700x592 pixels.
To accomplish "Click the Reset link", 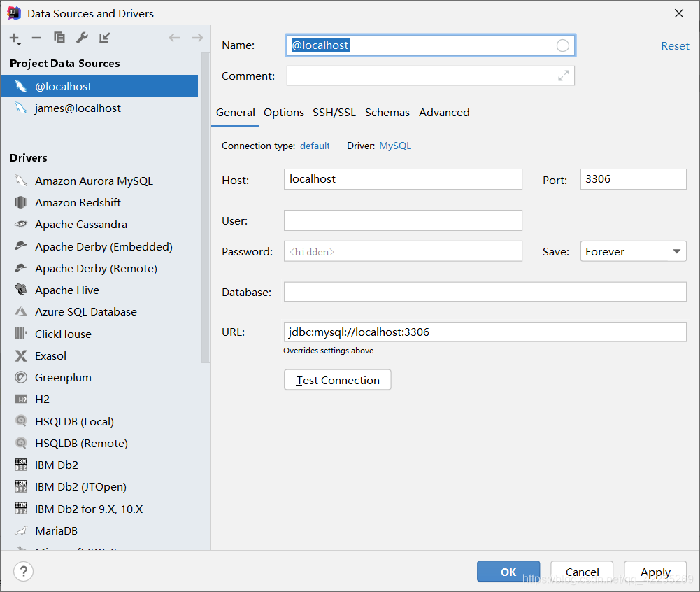I will [x=675, y=46].
